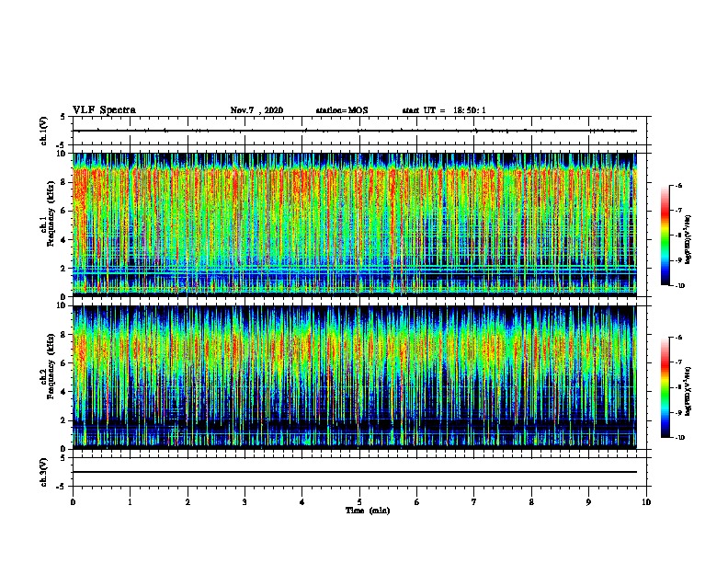Viewport: 728px width, 563px height.
Task: Click the "-6" label on ch.1 color bar
Action: [678, 186]
